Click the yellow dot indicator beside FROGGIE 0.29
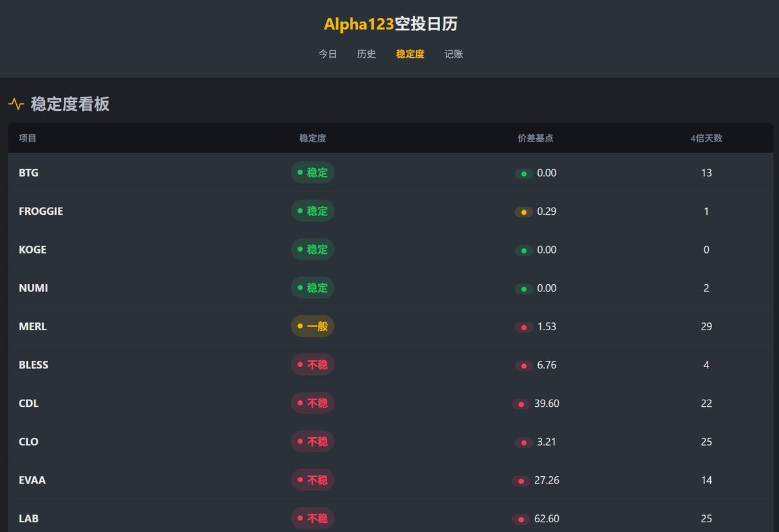779x532 pixels. [x=524, y=212]
